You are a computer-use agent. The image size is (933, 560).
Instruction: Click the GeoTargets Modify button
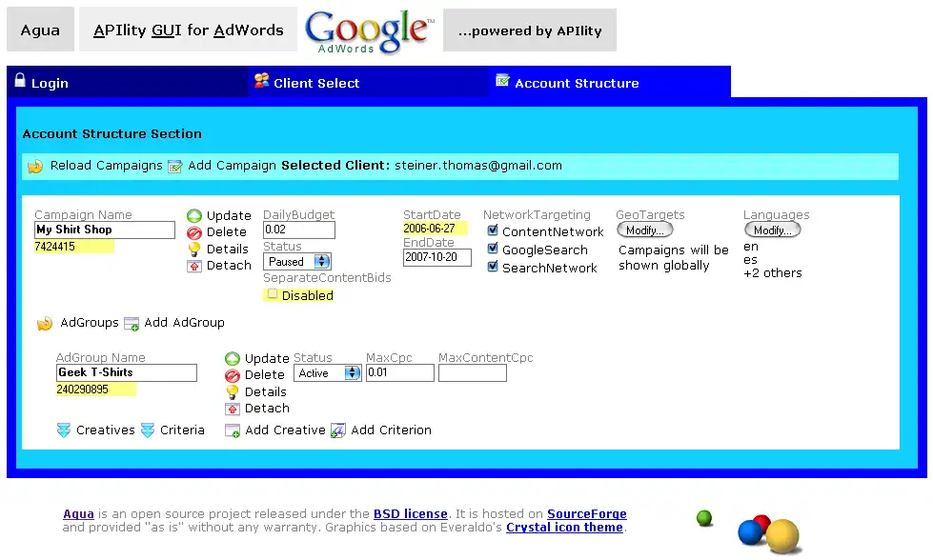(645, 230)
